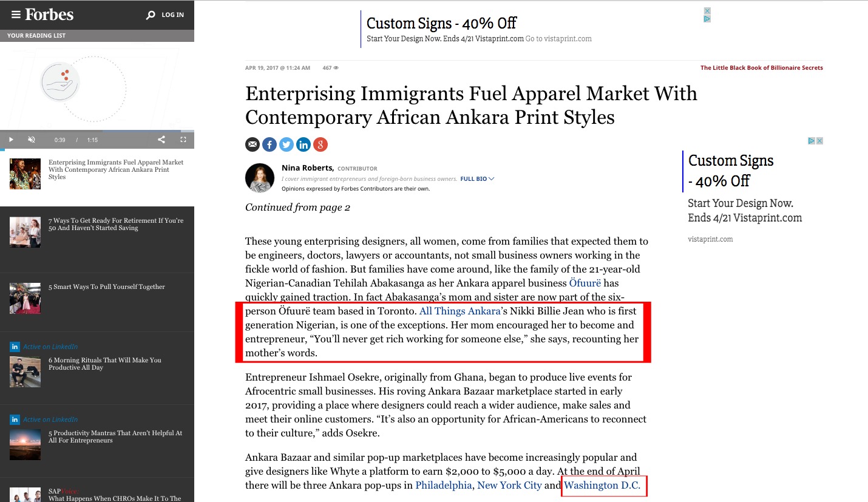Open the Öfuurë link
868x502 pixels.
click(585, 283)
